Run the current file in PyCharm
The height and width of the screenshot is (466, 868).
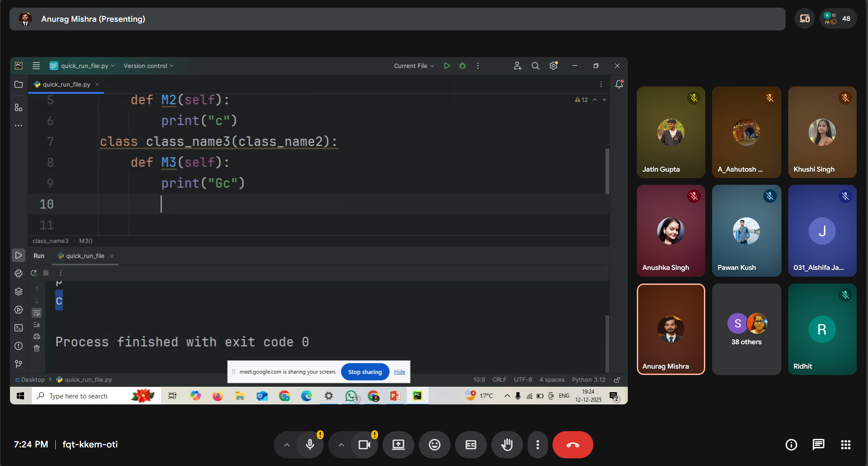coord(447,66)
